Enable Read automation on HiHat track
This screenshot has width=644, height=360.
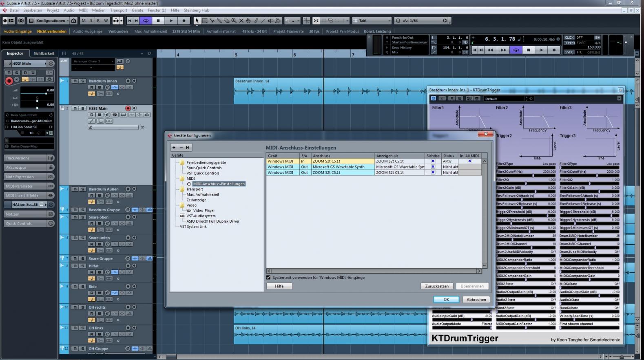(x=92, y=272)
